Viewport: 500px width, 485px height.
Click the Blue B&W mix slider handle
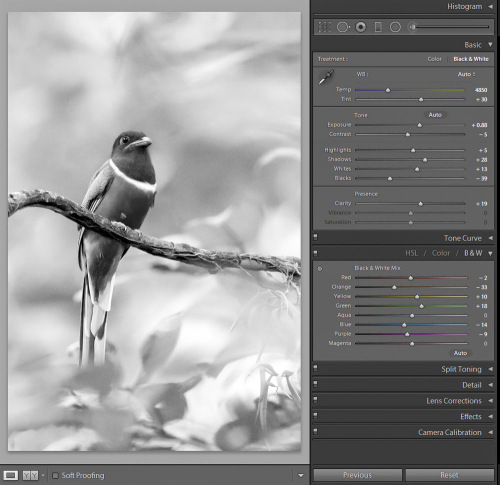[404, 325]
